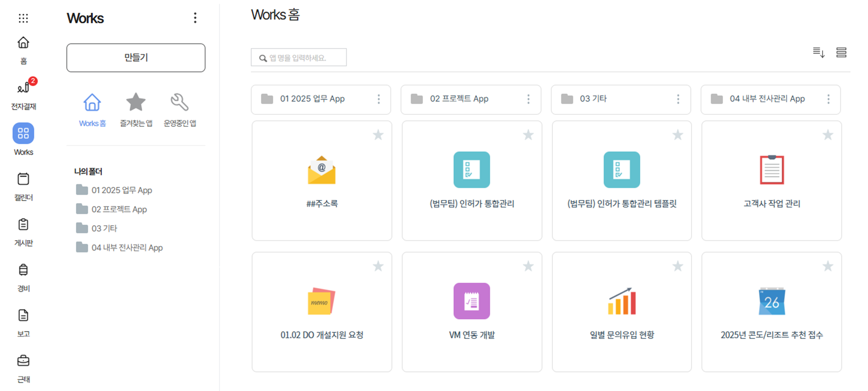Open the 근태 sidebar icon
The image size is (868, 391).
pos(23,367)
